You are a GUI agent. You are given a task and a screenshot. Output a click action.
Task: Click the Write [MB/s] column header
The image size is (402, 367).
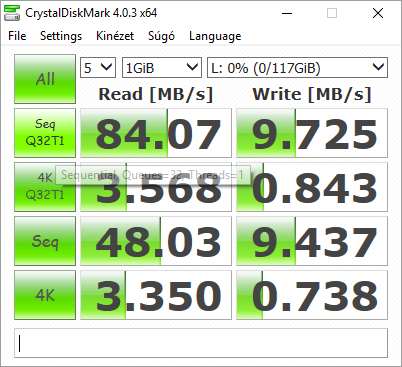coord(312,94)
